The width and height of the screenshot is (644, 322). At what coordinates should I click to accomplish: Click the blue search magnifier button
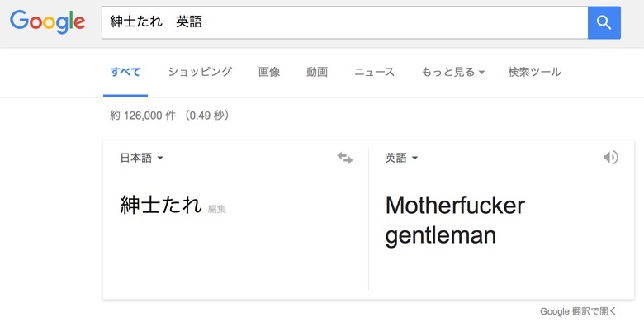tap(604, 22)
